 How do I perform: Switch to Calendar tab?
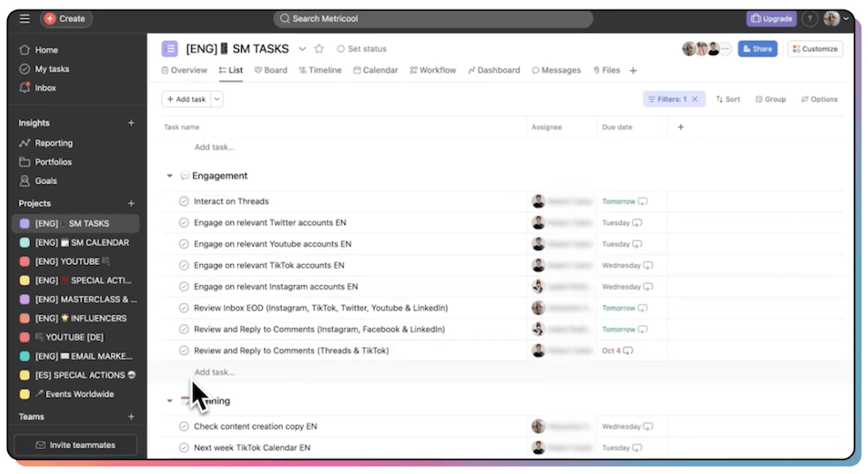tap(376, 70)
